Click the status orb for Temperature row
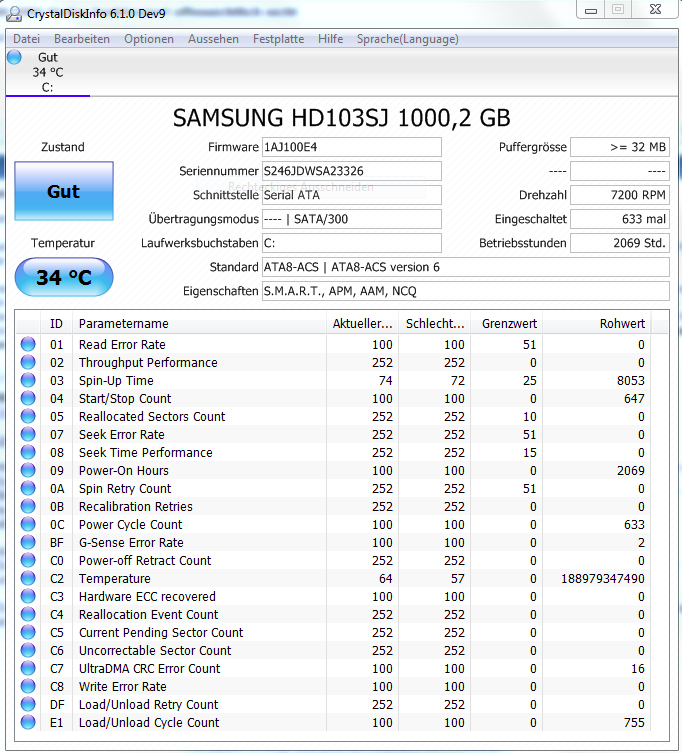Screen dimensions: 682x753 coord(28,578)
